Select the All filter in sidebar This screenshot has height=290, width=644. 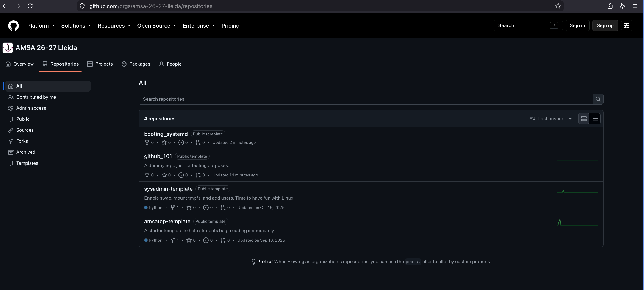pyautogui.click(x=48, y=86)
